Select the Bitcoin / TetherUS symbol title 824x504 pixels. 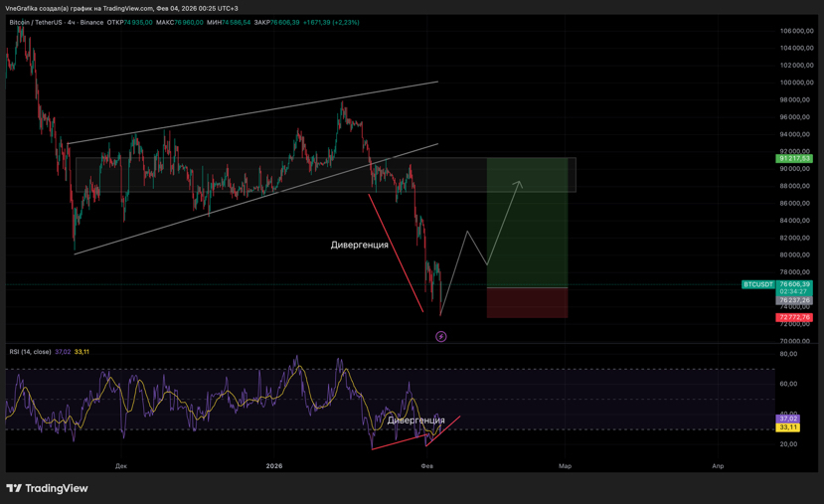pyautogui.click(x=57, y=23)
